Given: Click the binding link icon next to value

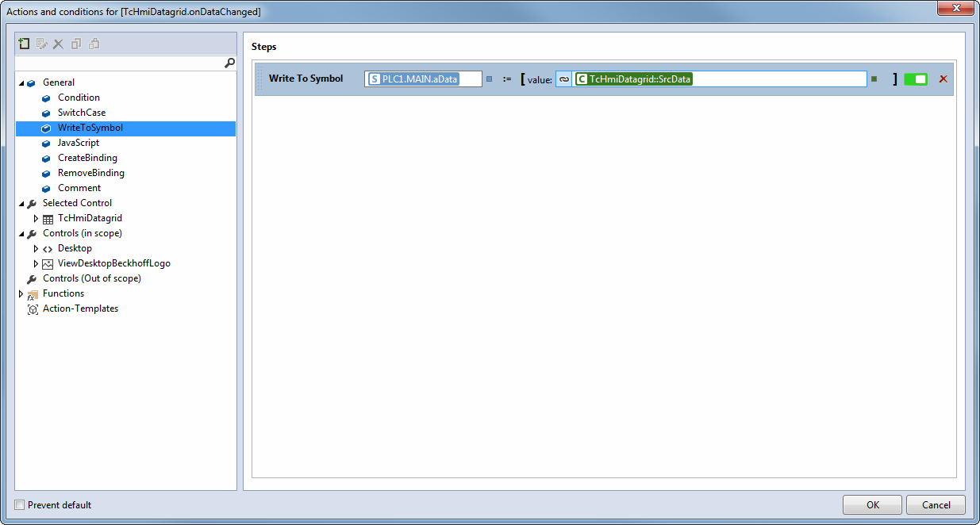Looking at the screenshot, I should (563, 79).
